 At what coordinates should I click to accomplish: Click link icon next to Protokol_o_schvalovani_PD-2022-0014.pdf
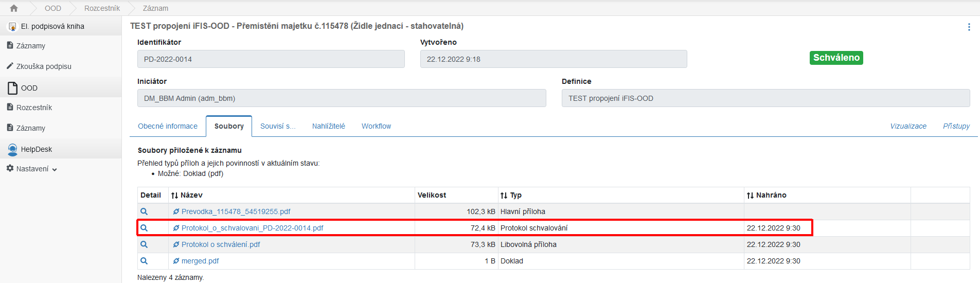point(176,228)
